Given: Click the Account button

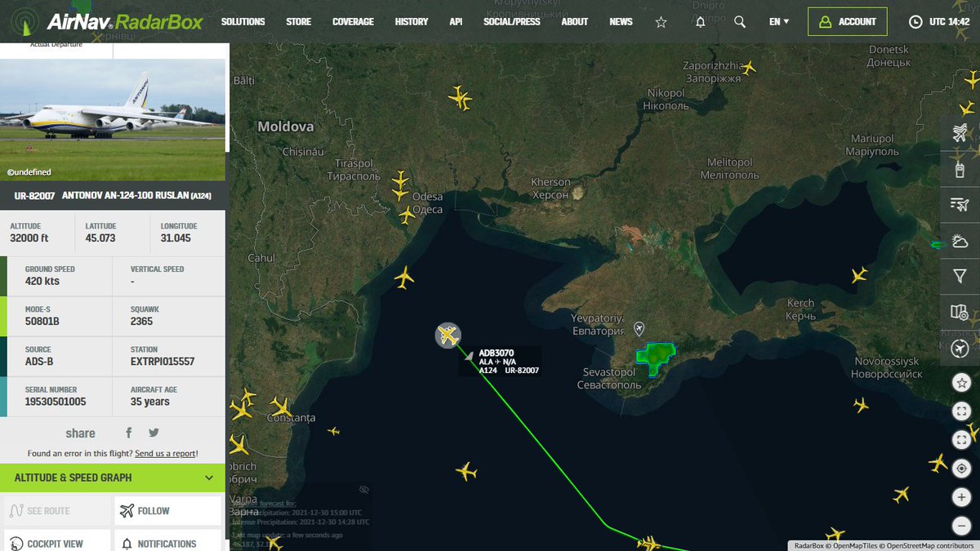Looking at the screenshot, I should click(848, 22).
